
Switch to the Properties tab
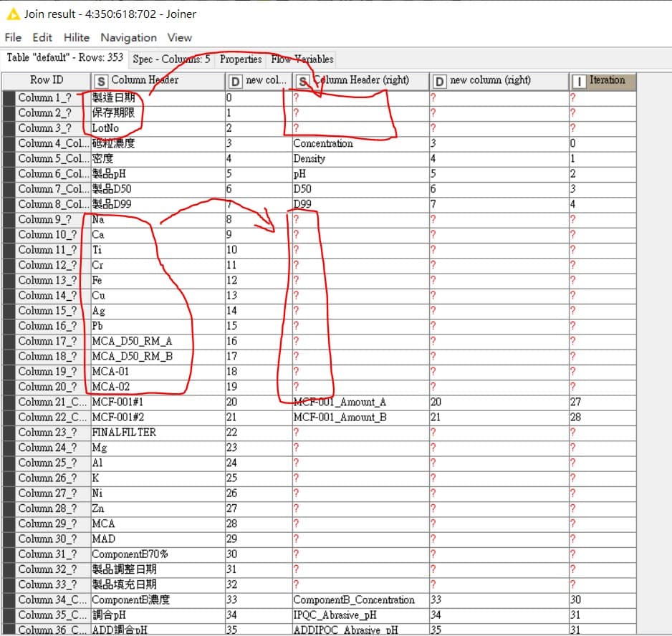pyautogui.click(x=240, y=60)
